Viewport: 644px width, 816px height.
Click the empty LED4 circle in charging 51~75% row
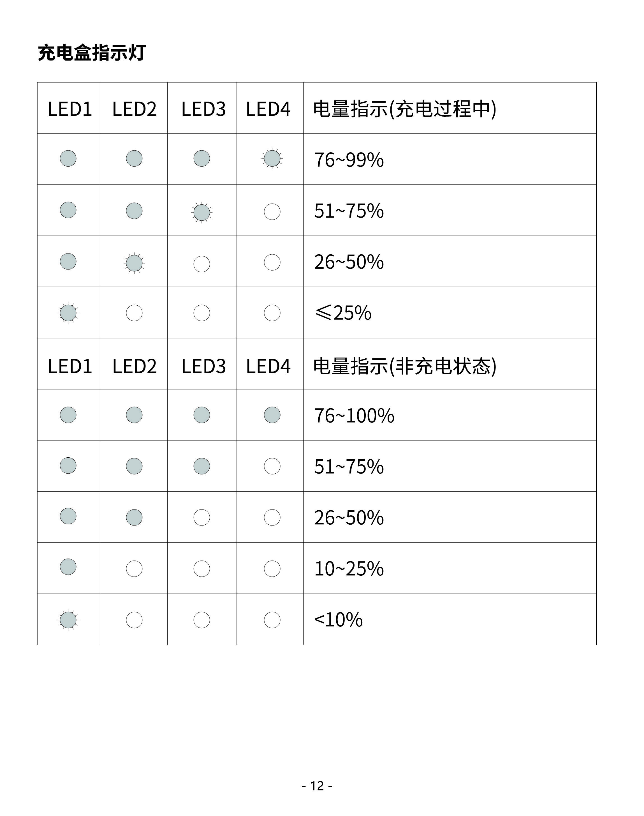(272, 212)
